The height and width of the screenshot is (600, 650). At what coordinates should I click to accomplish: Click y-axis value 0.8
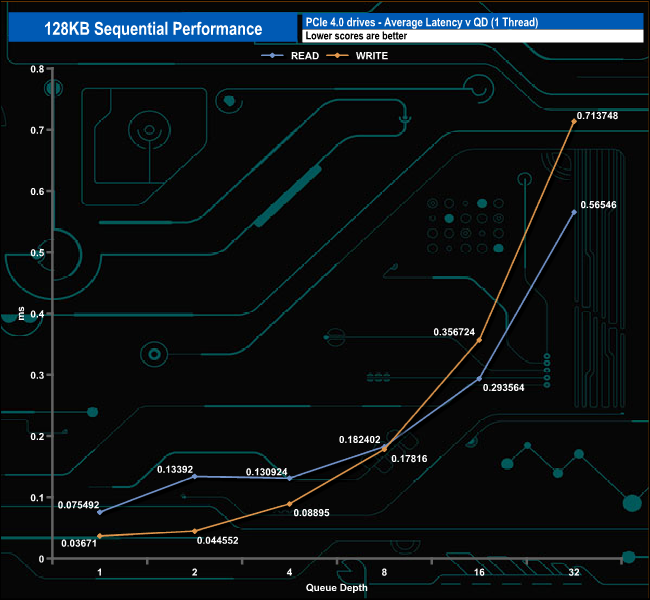point(37,69)
